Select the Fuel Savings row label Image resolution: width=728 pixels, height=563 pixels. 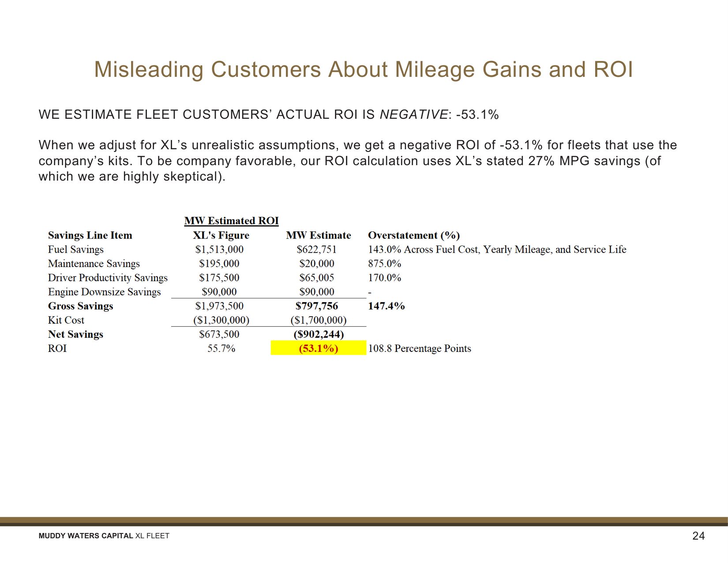tap(75, 249)
